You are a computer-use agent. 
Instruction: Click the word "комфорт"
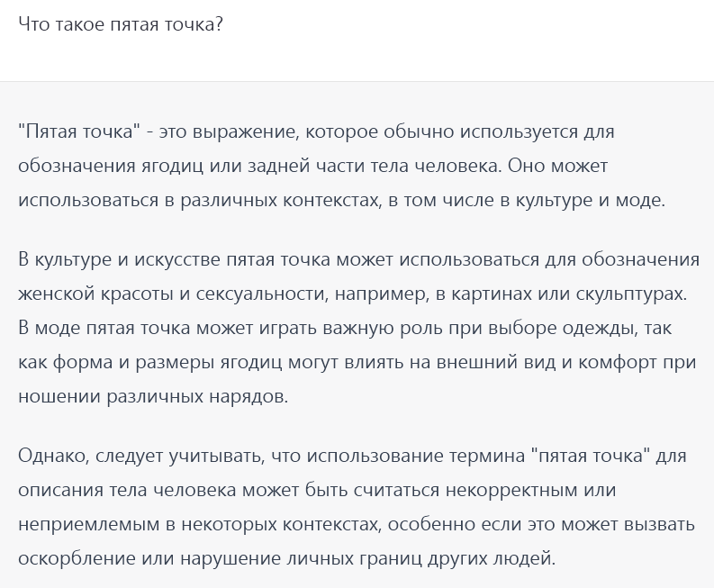(x=614, y=363)
